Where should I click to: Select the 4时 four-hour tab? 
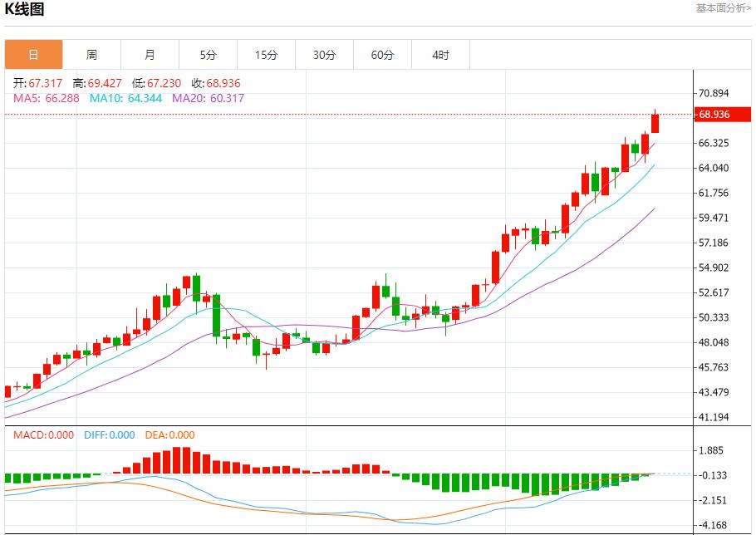[440, 55]
